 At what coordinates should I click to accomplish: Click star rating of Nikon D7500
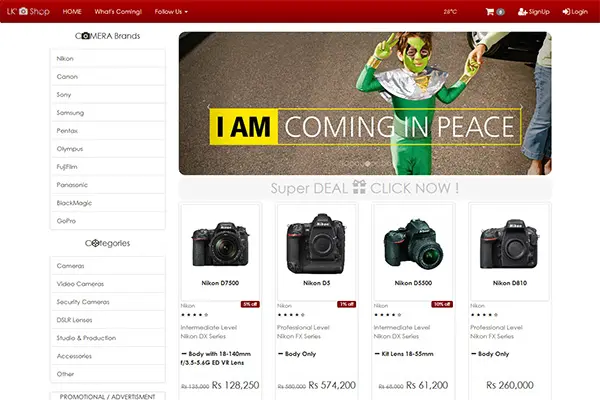(195, 315)
